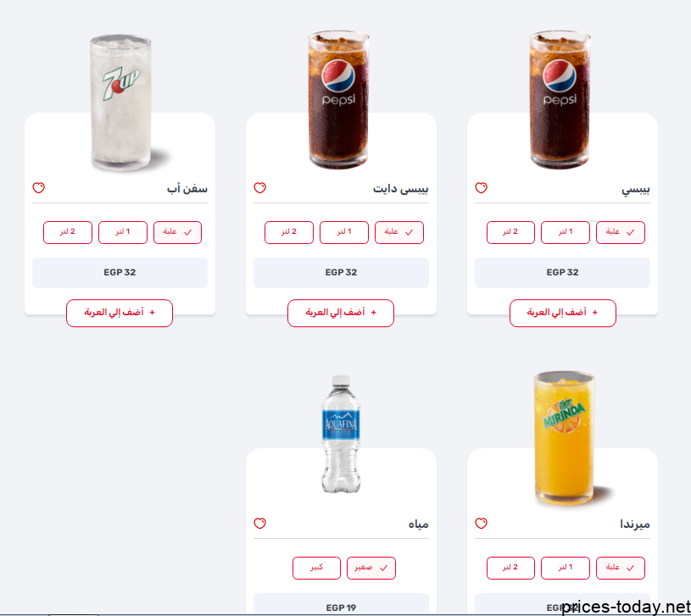The image size is (691, 616).
Task: Add Seven Up to the cart
Action: pyautogui.click(x=120, y=313)
